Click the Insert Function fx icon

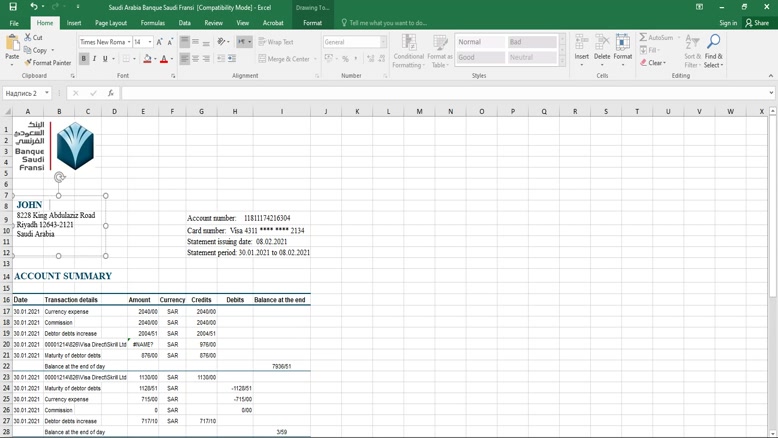[x=110, y=93]
